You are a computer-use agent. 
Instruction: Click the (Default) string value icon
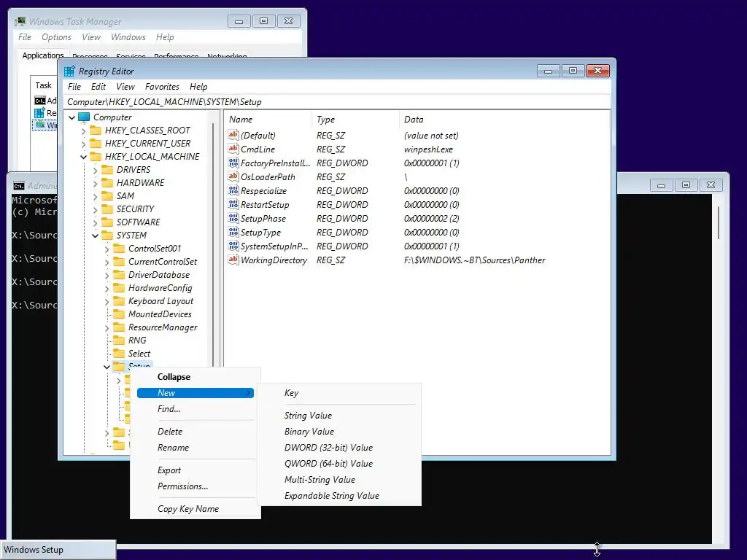[x=233, y=135]
